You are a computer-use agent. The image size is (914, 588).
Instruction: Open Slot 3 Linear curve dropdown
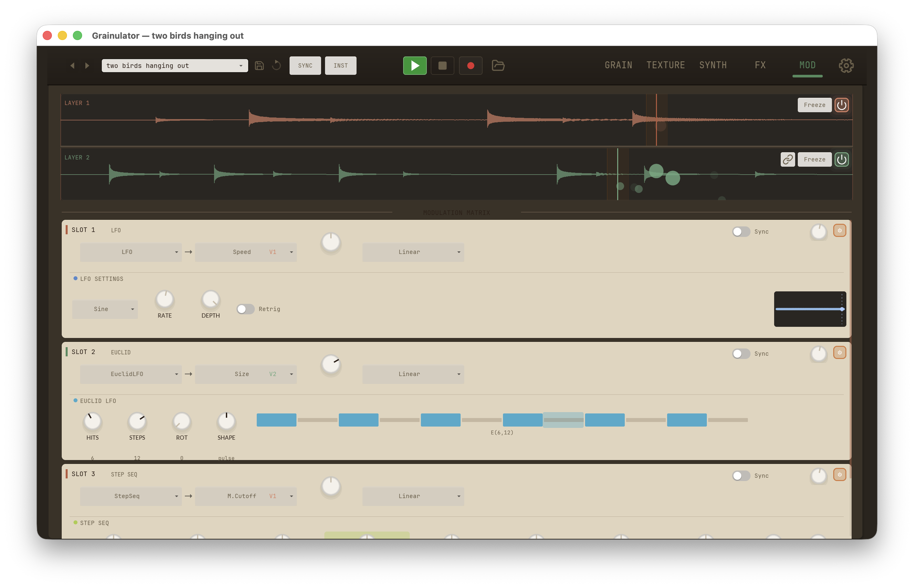tap(413, 496)
